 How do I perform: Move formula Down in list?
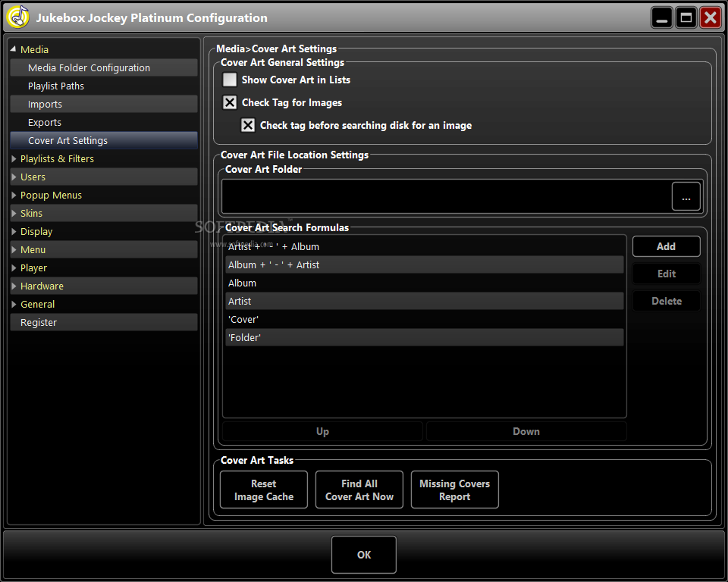coord(526,431)
